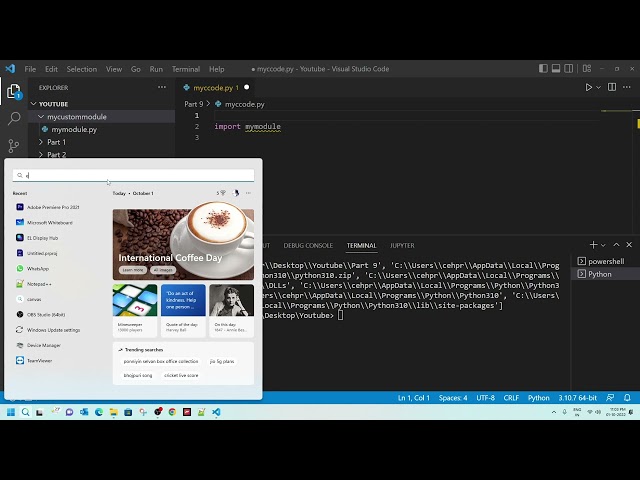Image resolution: width=640 pixels, height=480 pixels.
Task: Click into the Windows search input field
Action: 133,176
